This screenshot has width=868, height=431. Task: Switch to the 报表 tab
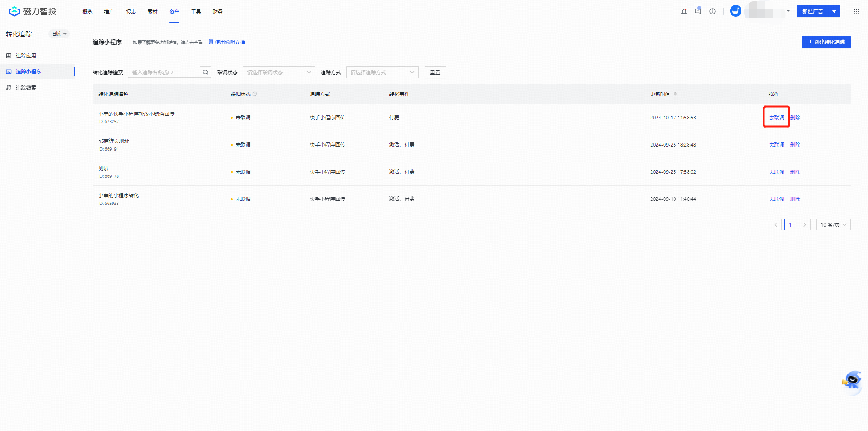pos(131,12)
